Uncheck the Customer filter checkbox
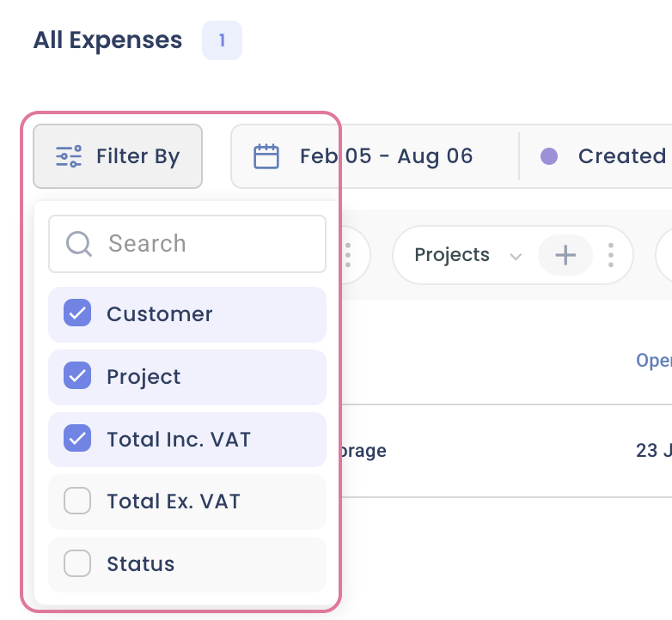 (x=77, y=313)
